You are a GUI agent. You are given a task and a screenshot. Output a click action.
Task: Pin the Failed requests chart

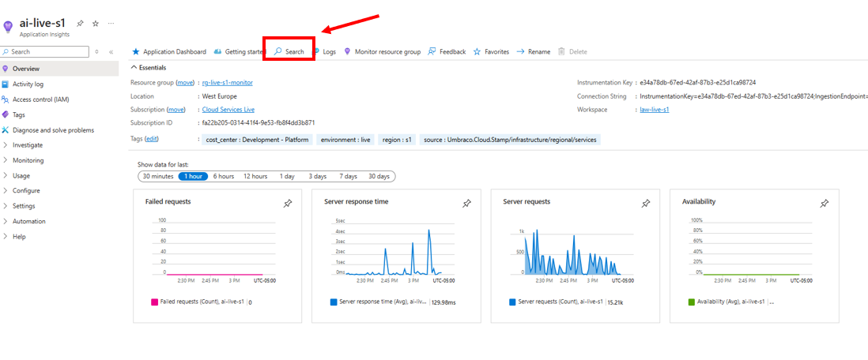click(x=288, y=204)
